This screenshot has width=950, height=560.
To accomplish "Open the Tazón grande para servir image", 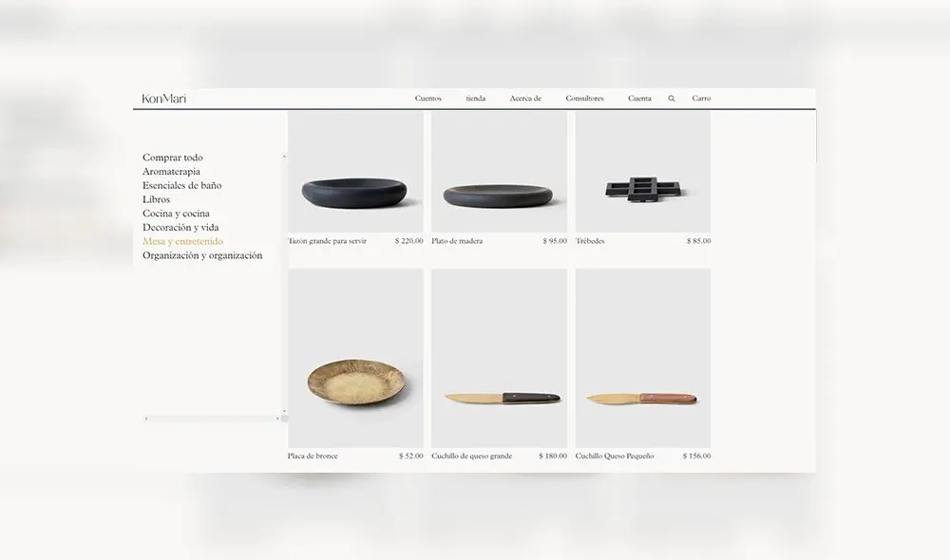I will tap(355, 172).
